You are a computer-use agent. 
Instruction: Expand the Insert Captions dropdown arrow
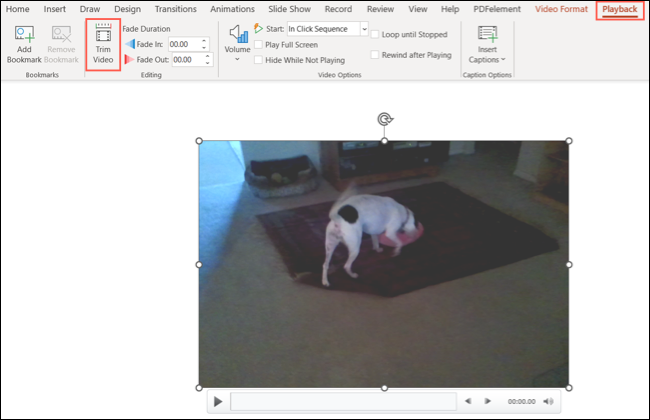503,59
